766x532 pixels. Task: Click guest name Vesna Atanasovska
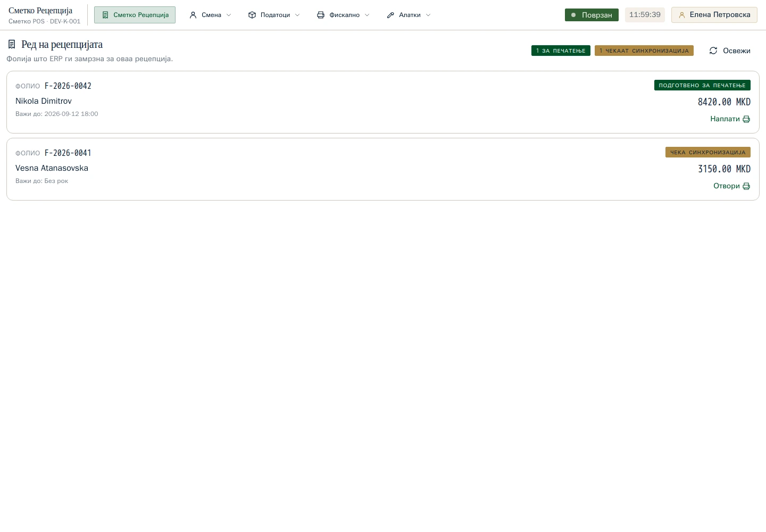(52, 168)
